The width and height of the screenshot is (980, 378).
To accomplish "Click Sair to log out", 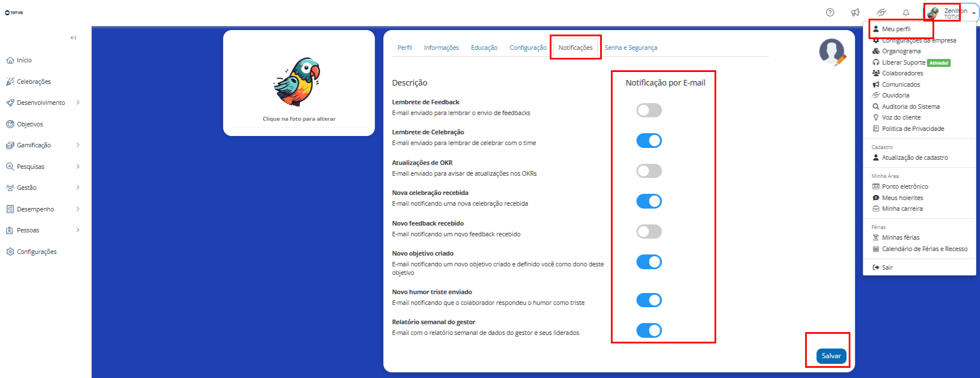I will pos(883,267).
